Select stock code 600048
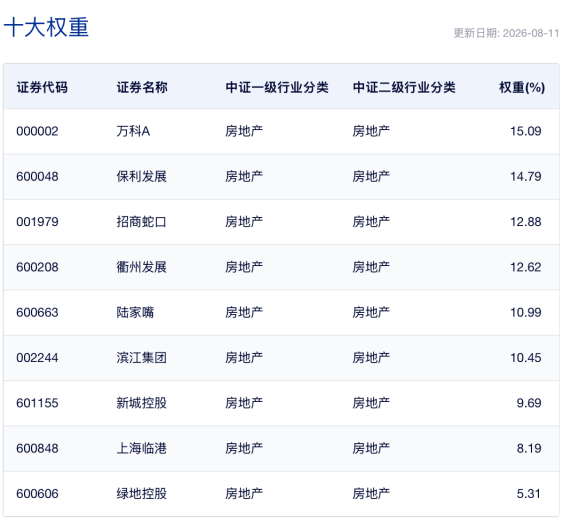Screen dimensions: 571x531 37,177
